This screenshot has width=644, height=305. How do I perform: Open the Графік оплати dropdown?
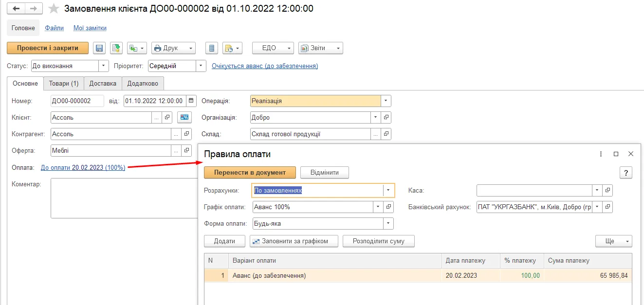point(378,207)
